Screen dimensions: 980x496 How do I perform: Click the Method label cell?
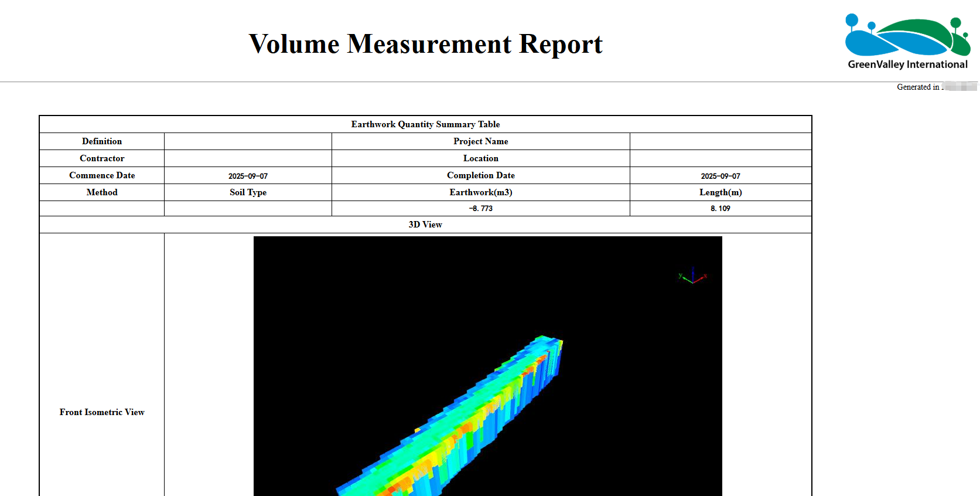coord(102,192)
